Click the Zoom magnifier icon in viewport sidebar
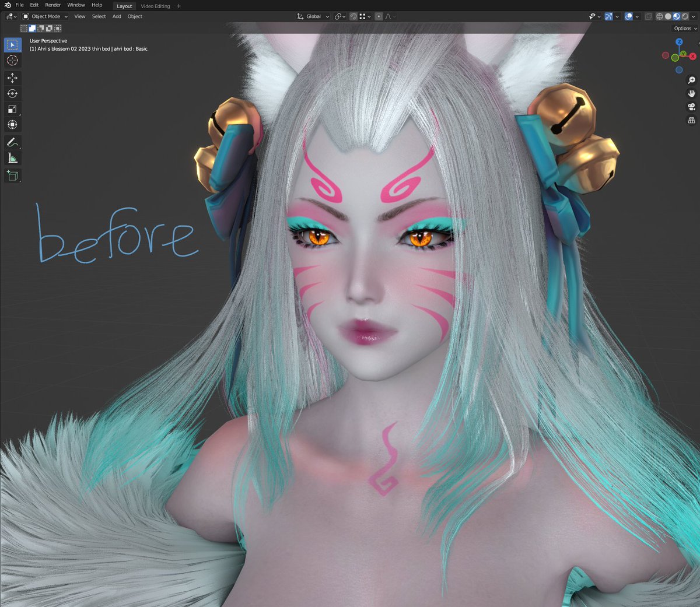This screenshot has width=700, height=607. point(692,79)
